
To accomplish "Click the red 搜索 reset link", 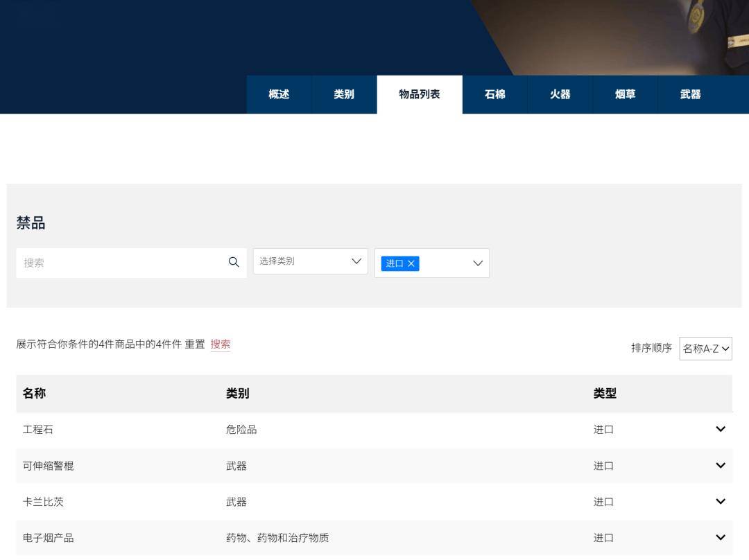I will [221, 344].
